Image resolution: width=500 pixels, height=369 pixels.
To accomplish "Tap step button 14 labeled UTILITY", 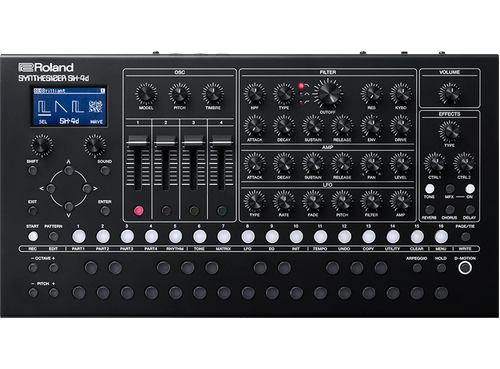I will pyautogui.click(x=393, y=236).
